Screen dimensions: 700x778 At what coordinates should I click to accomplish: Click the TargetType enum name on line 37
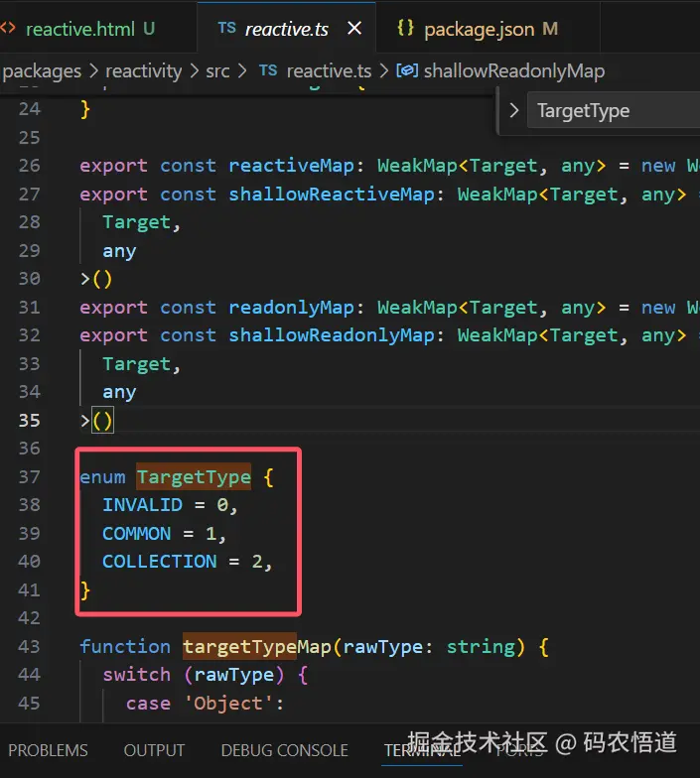click(194, 476)
